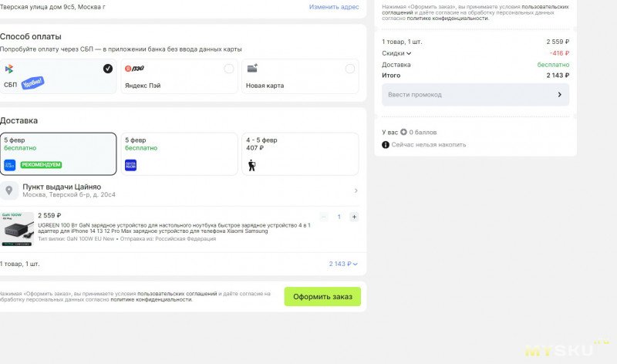Click the walking courier delivery icon
The width and height of the screenshot is (617, 364).
click(252, 164)
